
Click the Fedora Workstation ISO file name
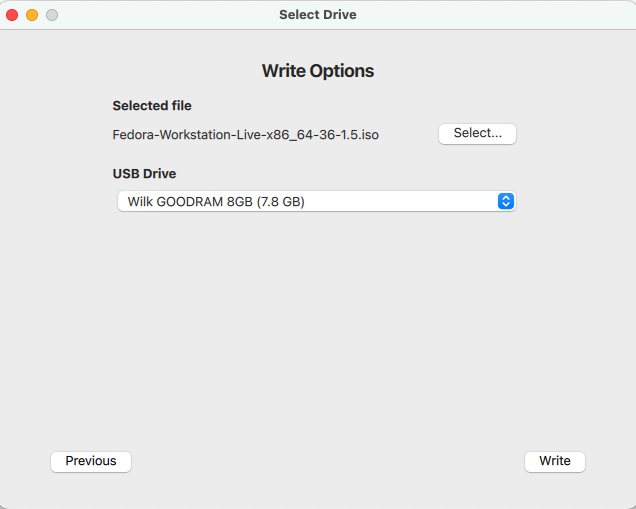(x=246, y=134)
